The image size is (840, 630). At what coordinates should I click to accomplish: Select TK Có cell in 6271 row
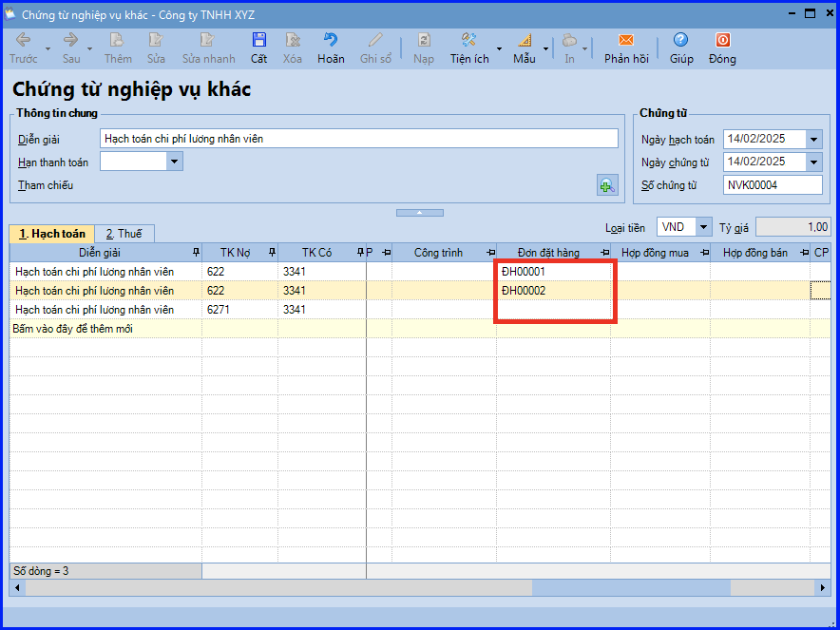[x=321, y=310]
